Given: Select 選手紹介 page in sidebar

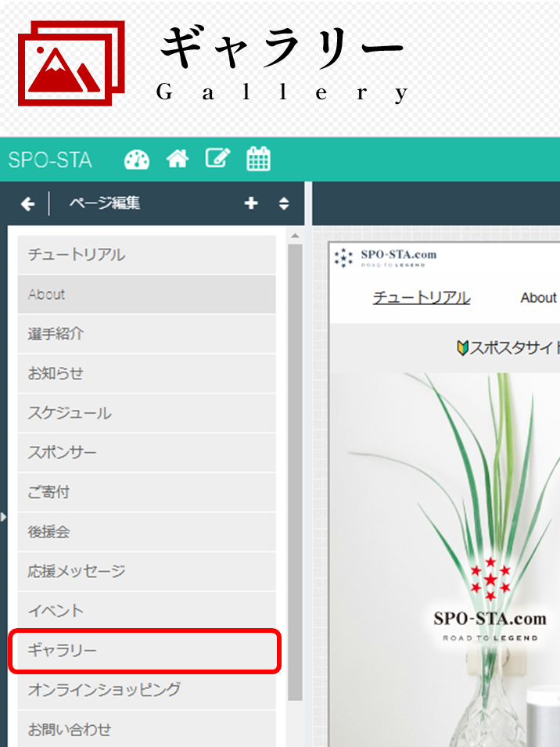Looking at the screenshot, I should [145, 334].
